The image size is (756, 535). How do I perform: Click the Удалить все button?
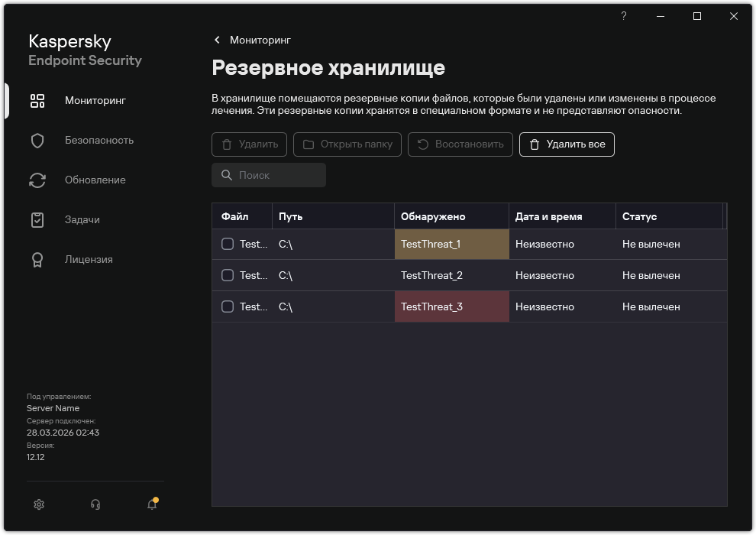pos(567,144)
